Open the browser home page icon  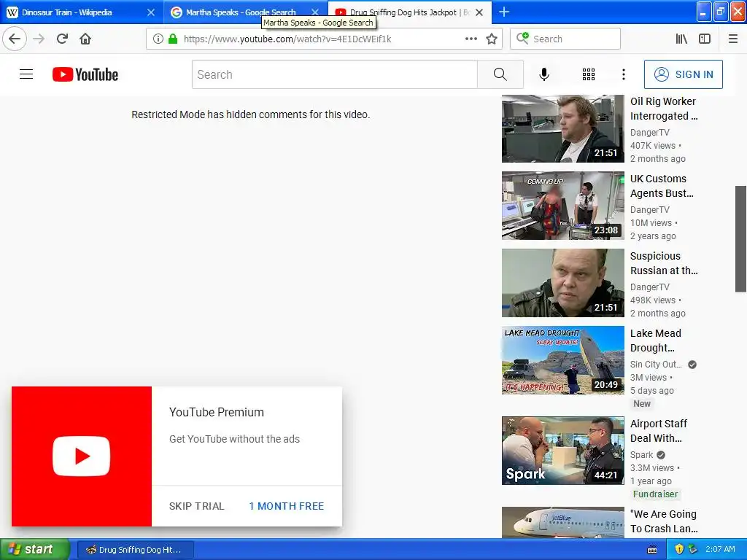(85, 39)
